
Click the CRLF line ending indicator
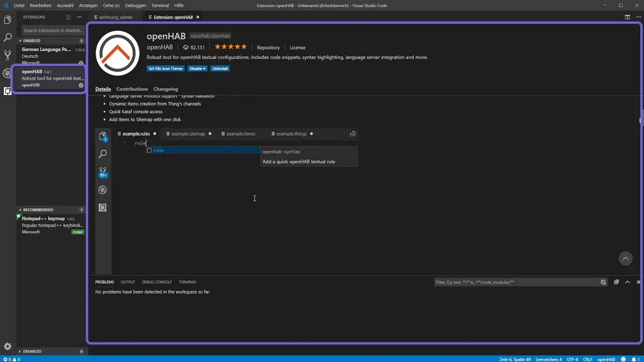coord(588,359)
